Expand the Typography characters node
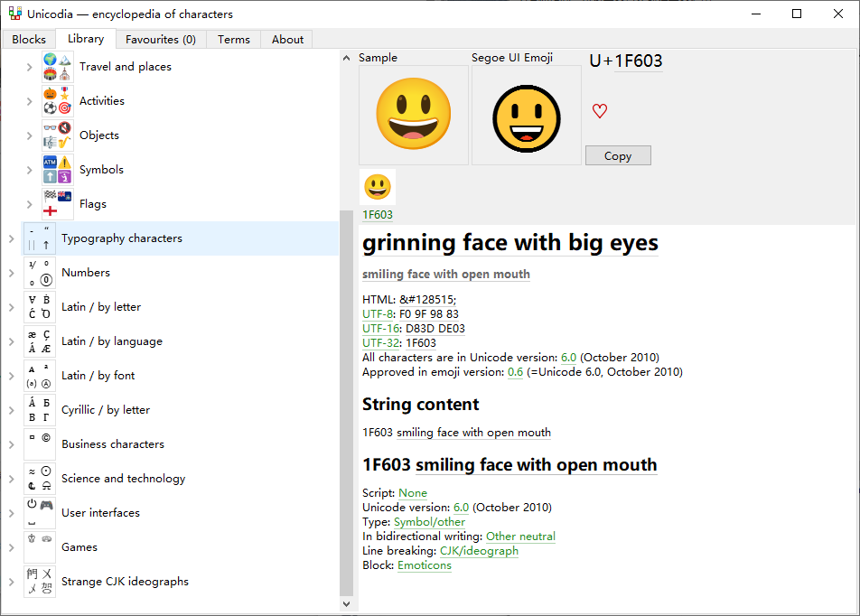The width and height of the screenshot is (860, 616). 11,238
